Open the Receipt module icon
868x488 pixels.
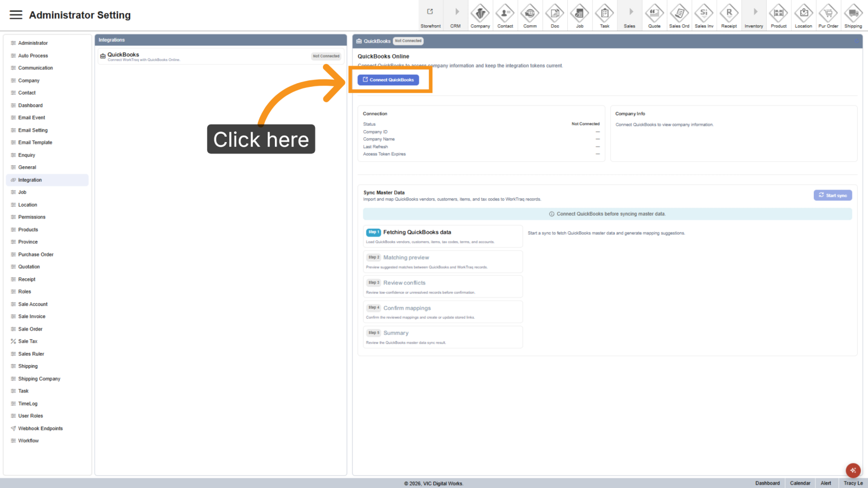729,15
